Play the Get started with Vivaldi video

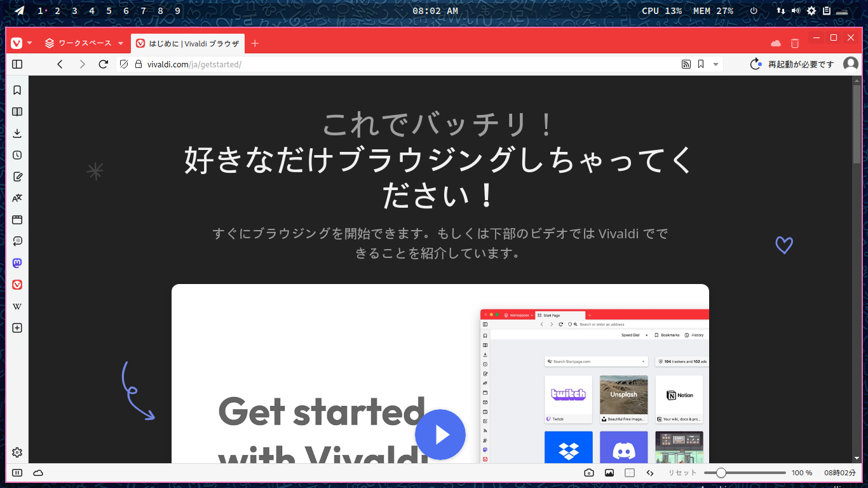click(x=440, y=435)
